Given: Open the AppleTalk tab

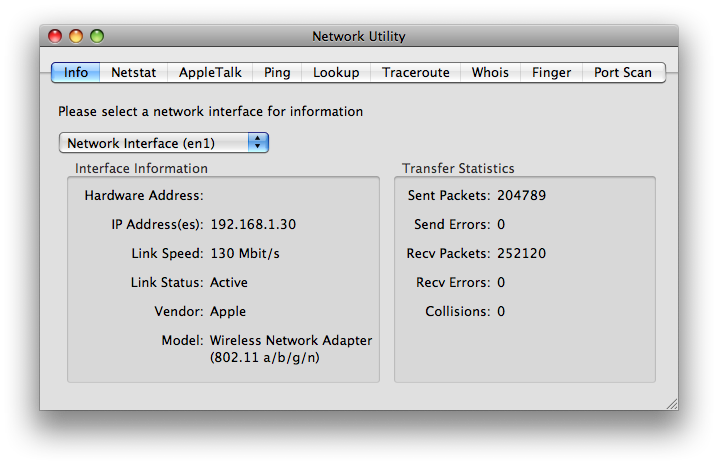Looking at the screenshot, I should (210, 72).
